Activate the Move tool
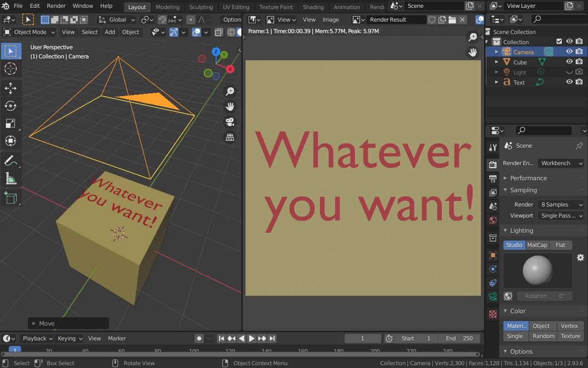The image size is (588, 368). click(x=11, y=88)
